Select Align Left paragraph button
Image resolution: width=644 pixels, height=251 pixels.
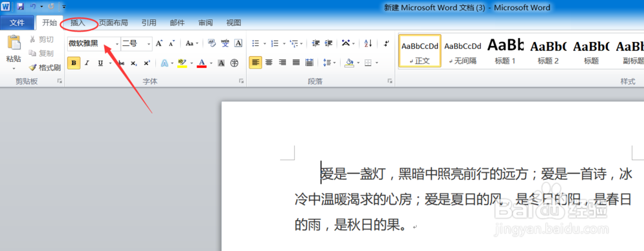tap(256, 63)
